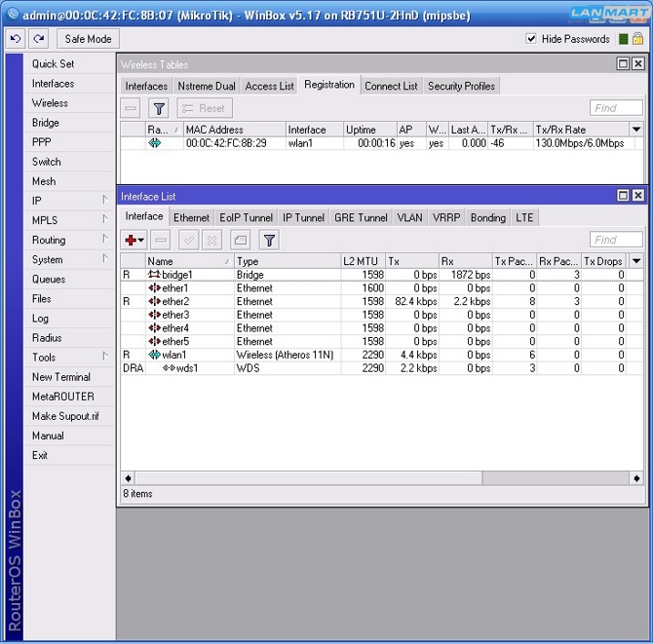Open New Terminal

click(69, 377)
